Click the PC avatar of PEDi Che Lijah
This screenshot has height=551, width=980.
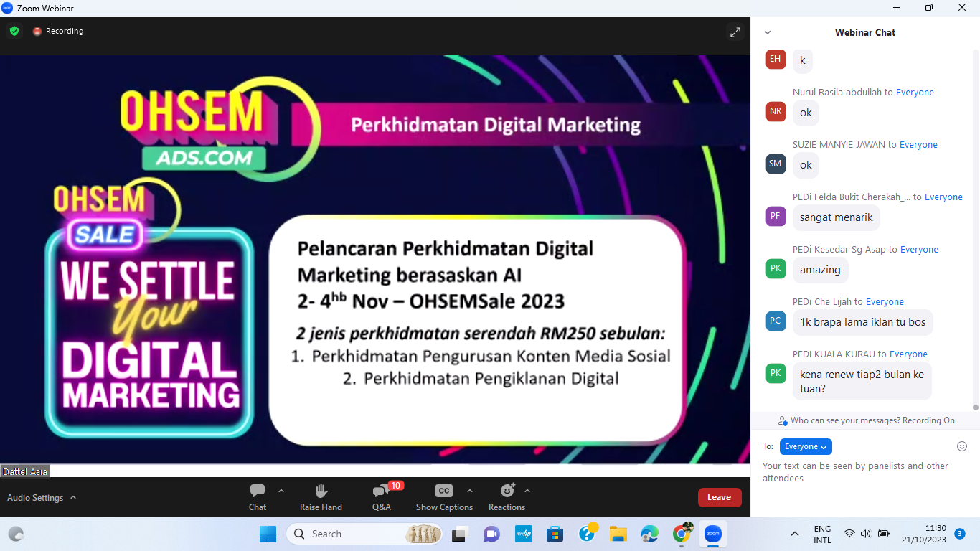click(x=776, y=321)
